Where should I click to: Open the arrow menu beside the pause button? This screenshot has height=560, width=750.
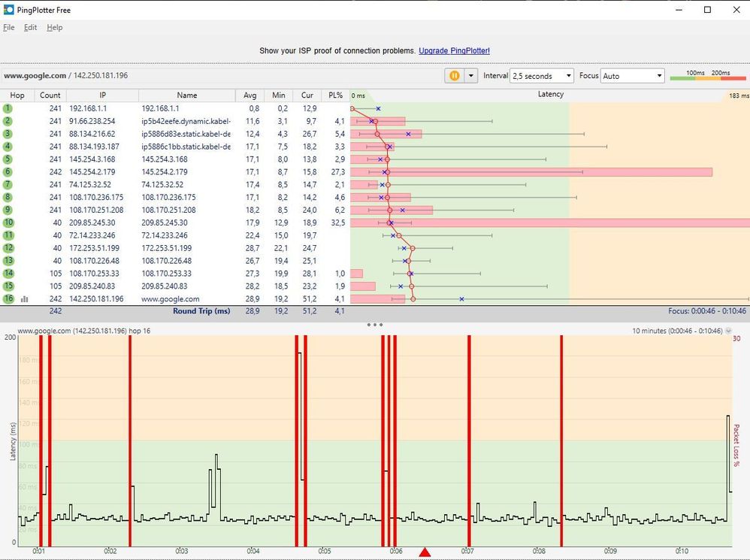(471, 76)
